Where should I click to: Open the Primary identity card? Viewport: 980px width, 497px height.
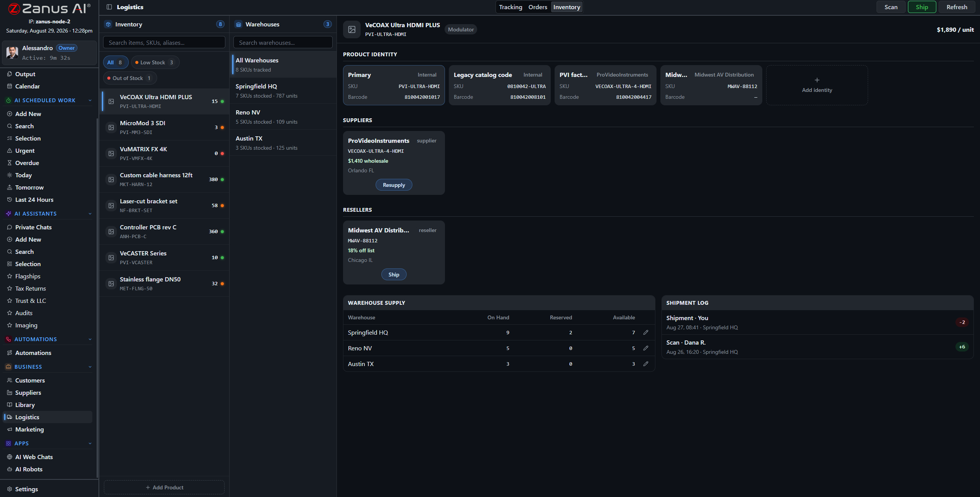[394, 85]
